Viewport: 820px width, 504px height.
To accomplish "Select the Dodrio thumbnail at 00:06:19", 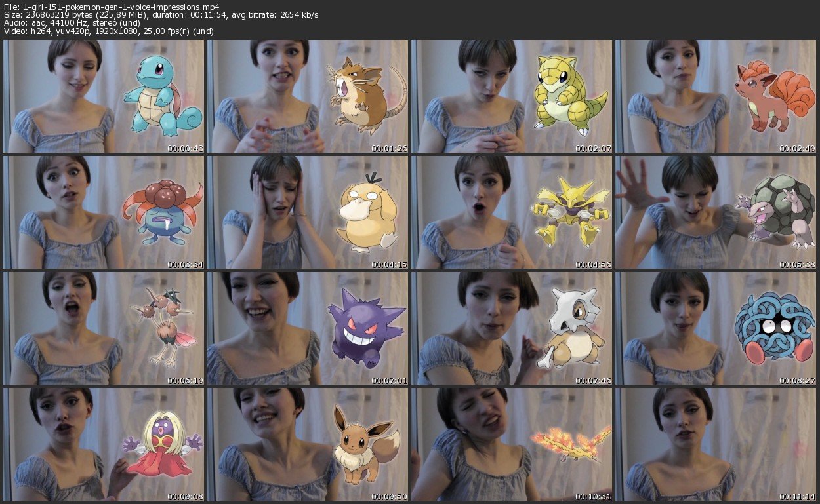I will [104, 328].
